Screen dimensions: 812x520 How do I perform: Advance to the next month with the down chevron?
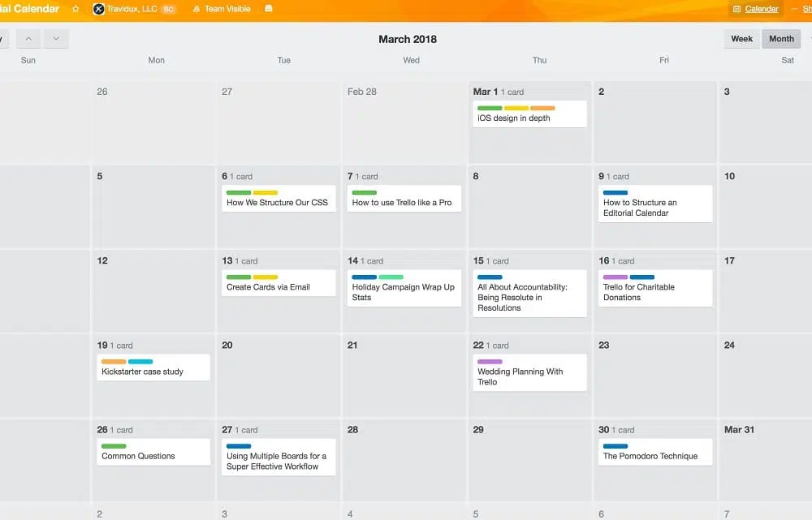[x=56, y=38]
